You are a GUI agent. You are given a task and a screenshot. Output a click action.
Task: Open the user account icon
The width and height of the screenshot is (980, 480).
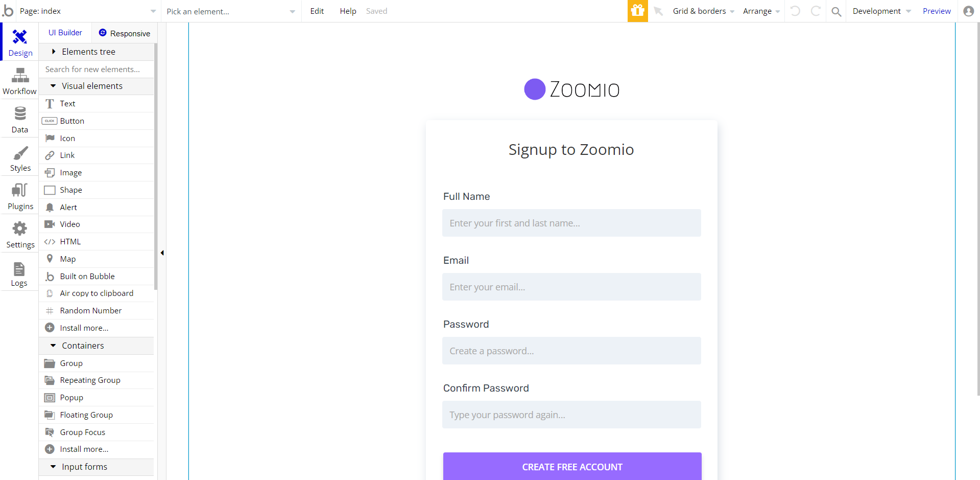968,11
